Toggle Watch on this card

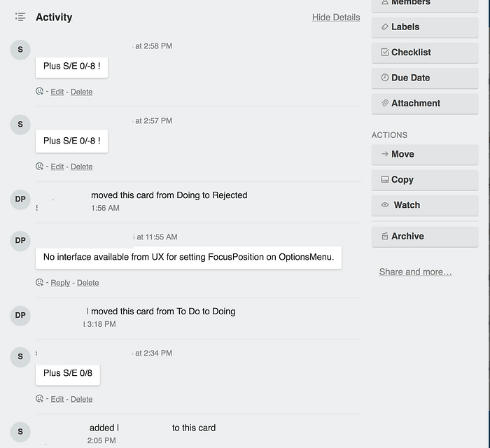tap(425, 205)
